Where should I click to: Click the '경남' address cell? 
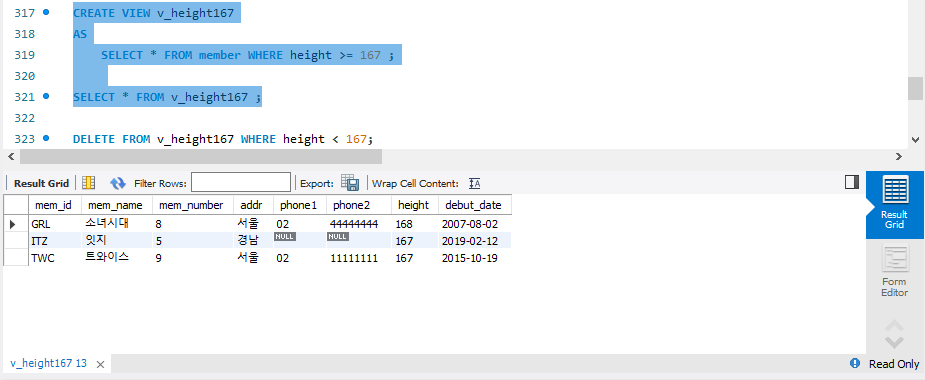(254, 241)
